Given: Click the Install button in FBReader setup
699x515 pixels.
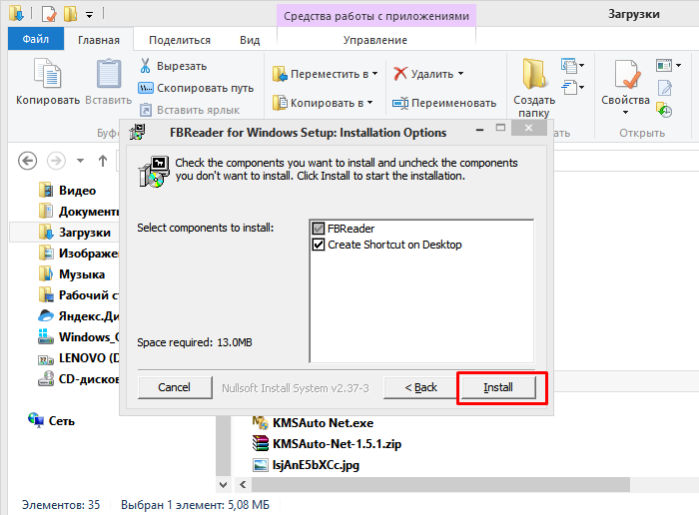Looking at the screenshot, I should [x=498, y=387].
